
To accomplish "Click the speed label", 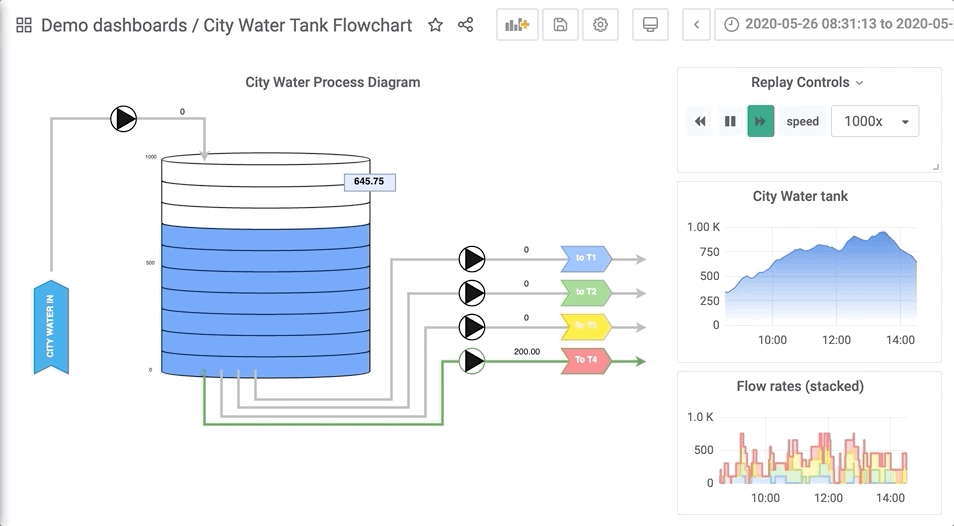I will click(803, 121).
